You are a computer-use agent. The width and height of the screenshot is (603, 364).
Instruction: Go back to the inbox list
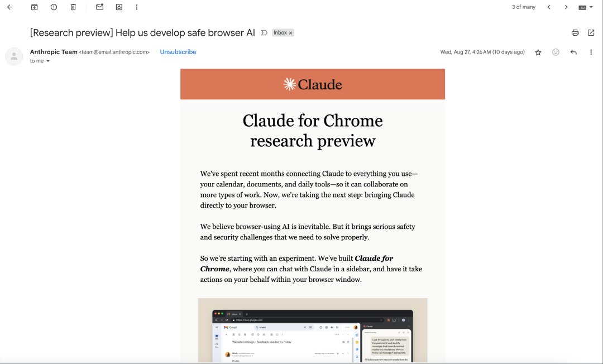[10, 7]
